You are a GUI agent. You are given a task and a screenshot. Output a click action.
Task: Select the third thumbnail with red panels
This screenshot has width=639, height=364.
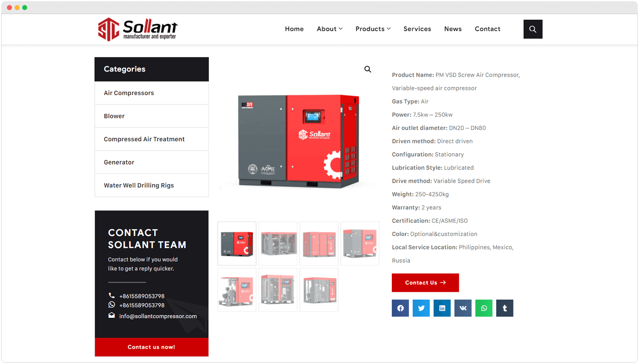click(319, 243)
